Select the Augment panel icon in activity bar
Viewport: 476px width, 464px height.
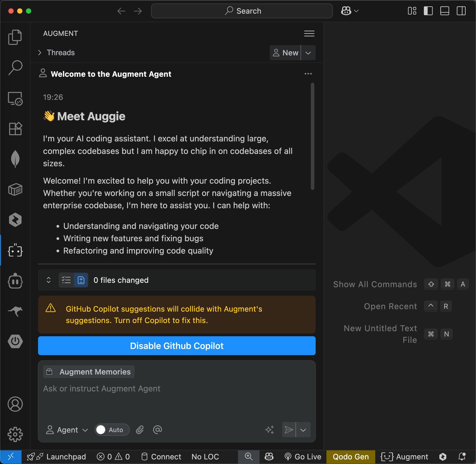click(x=15, y=250)
